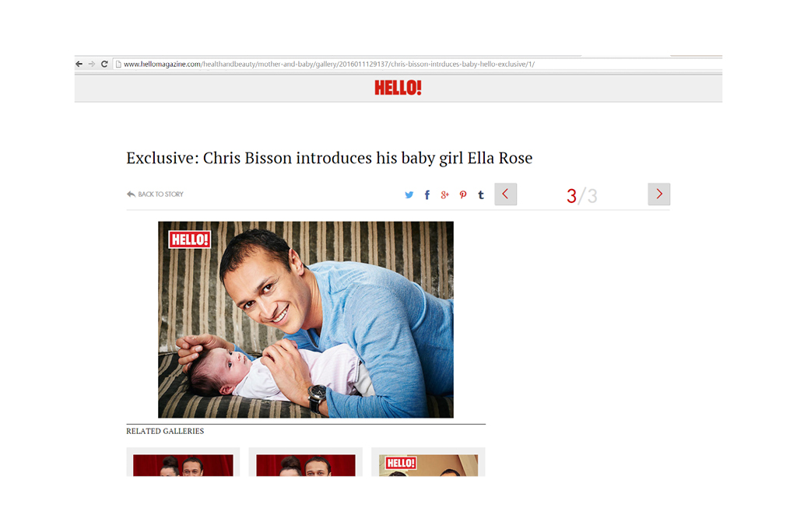Screen dimensions: 797x532
Task: Click the 3/3 photo counter
Action: point(582,196)
